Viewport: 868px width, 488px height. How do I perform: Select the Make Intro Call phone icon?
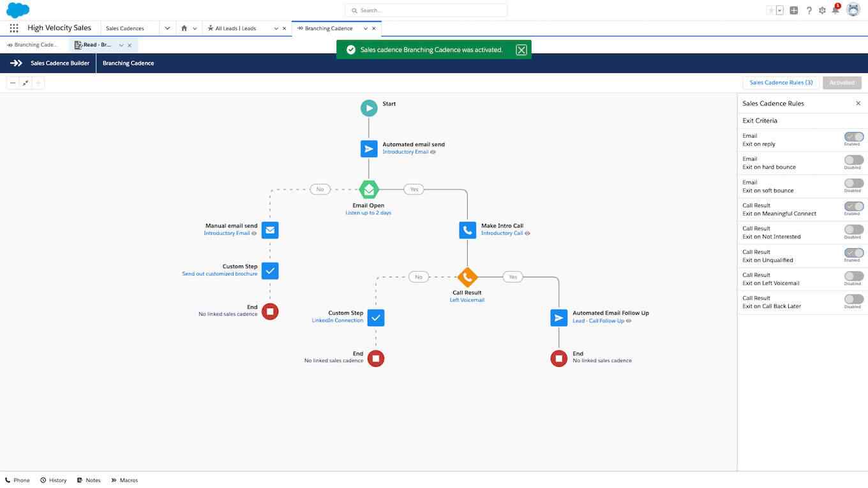click(x=468, y=230)
